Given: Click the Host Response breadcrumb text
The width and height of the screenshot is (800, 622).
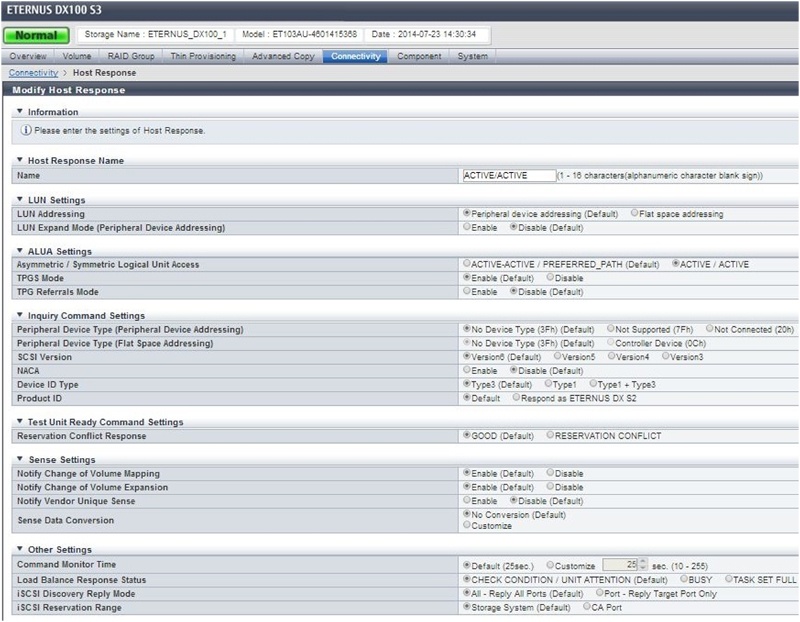Looking at the screenshot, I should click(104, 72).
